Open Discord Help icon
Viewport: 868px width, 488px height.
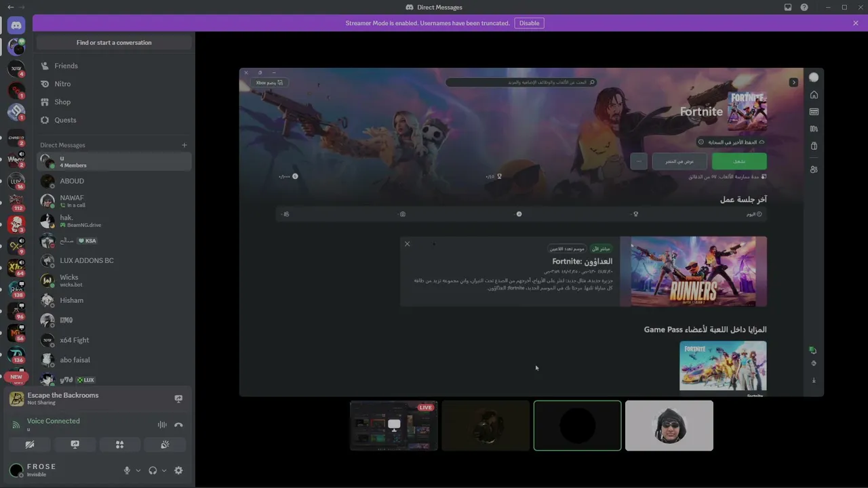pyautogui.click(x=804, y=7)
